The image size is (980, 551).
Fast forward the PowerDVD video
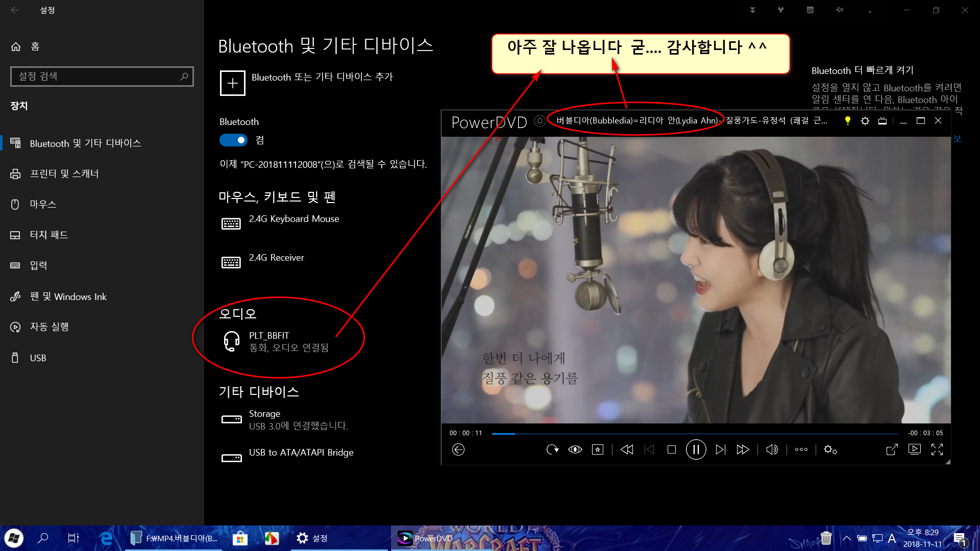pos(743,449)
